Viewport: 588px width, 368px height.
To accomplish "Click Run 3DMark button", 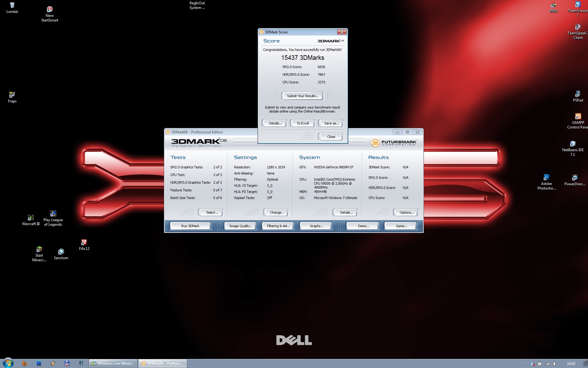I will (190, 226).
